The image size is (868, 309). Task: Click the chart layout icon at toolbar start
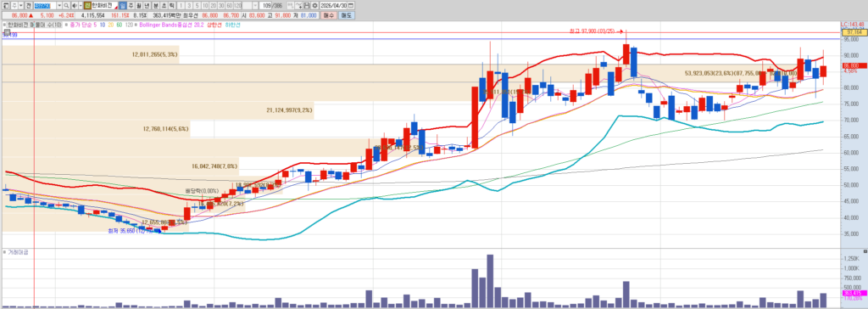pyautogui.click(x=6, y=5)
